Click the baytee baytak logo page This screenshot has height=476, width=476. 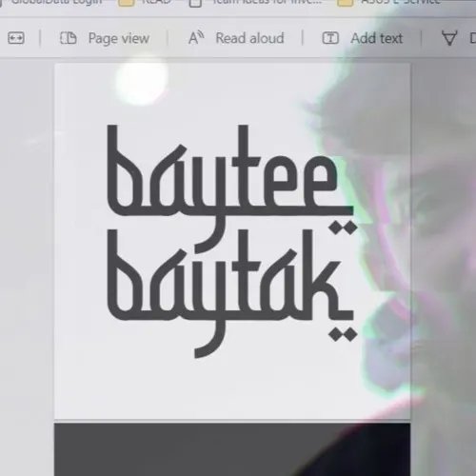click(232, 241)
